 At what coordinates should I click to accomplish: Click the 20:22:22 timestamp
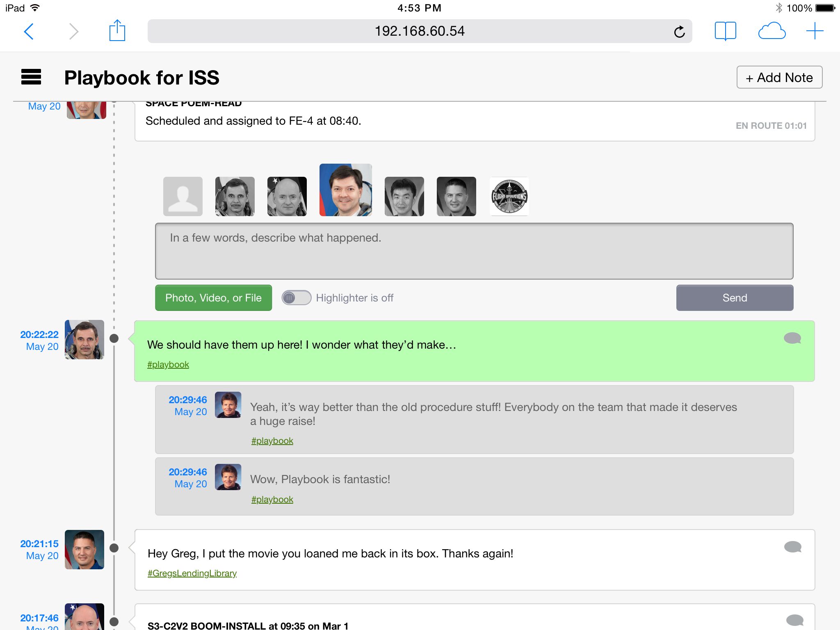pyautogui.click(x=39, y=335)
